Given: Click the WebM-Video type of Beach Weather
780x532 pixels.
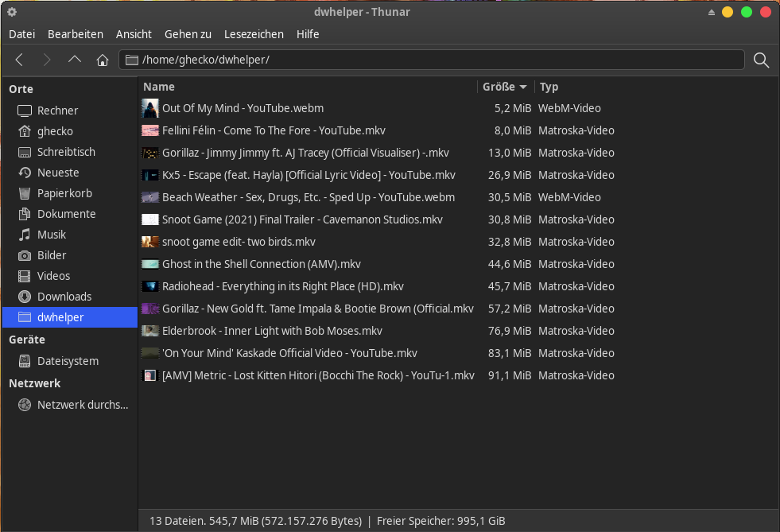Looking at the screenshot, I should [x=569, y=197].
